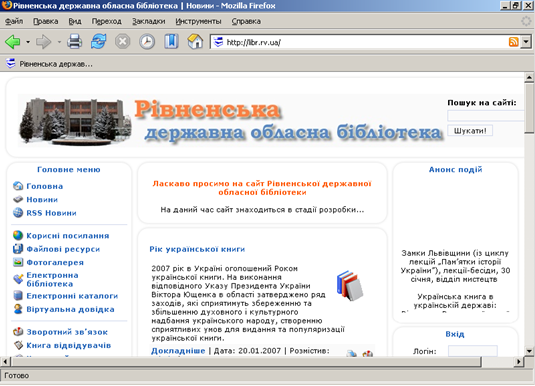Open the address bar URL dropdown

pyautogui.click(x=526, y=42)
